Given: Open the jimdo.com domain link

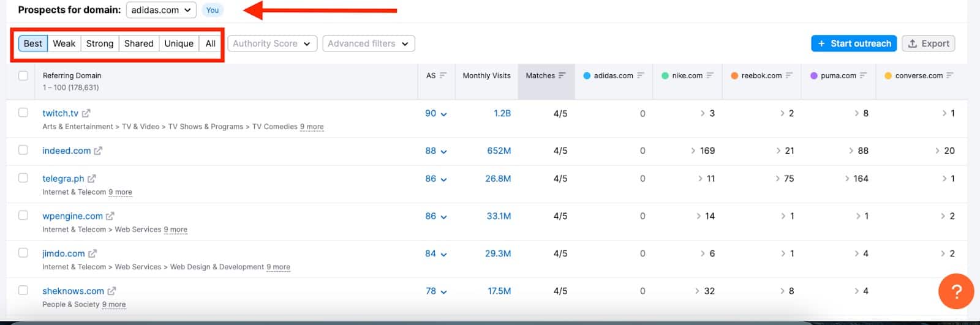Looking at the screenshot, I should point(64,253).
